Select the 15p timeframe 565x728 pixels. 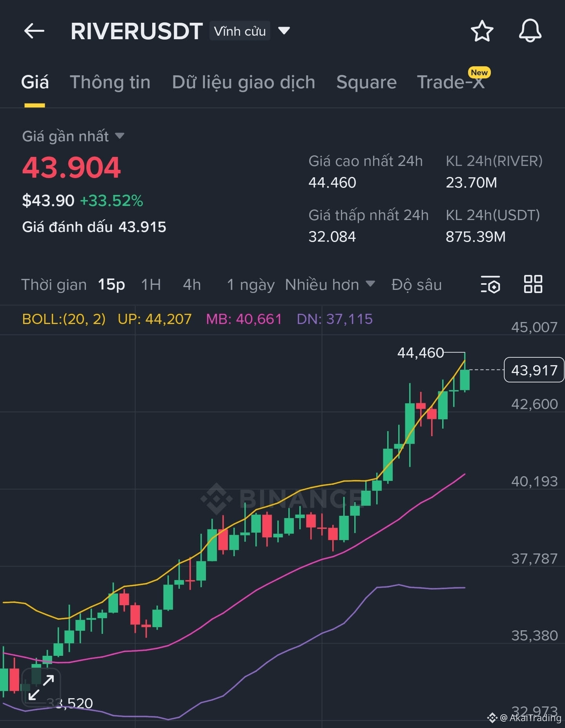[111, 284]
